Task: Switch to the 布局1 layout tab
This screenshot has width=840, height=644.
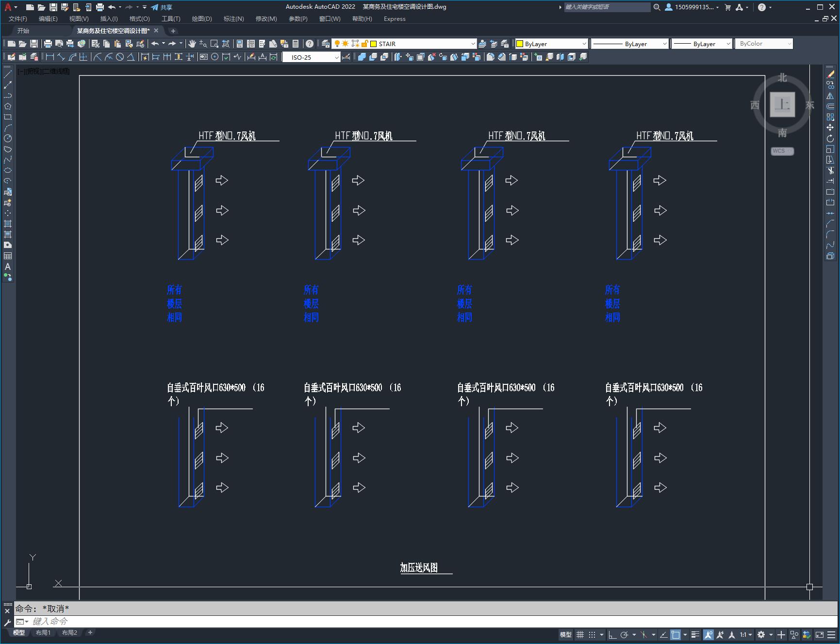Action: coord(43,633)
